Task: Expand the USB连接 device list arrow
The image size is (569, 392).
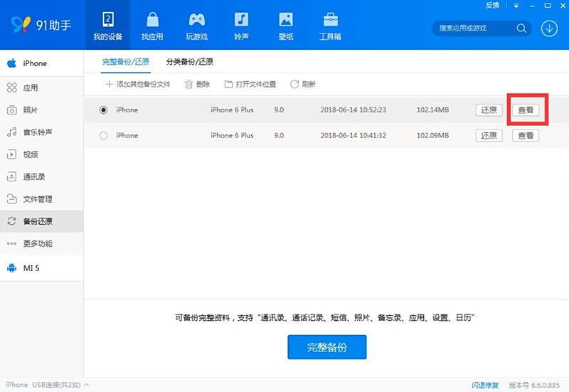Action: coord(87,385)
